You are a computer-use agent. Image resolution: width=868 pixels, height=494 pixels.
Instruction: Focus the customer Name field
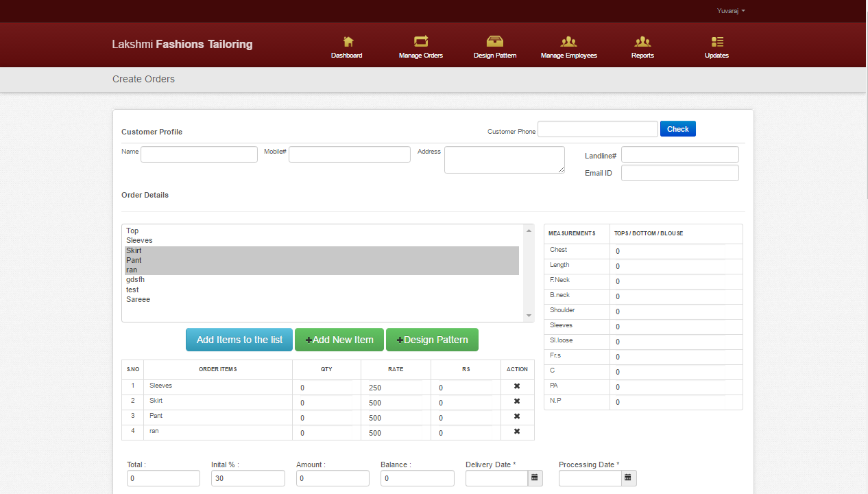click(199, 154)
